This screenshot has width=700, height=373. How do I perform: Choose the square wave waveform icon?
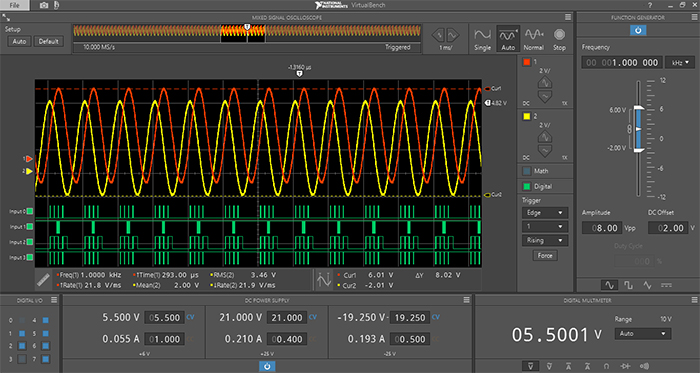coord(628,285)
